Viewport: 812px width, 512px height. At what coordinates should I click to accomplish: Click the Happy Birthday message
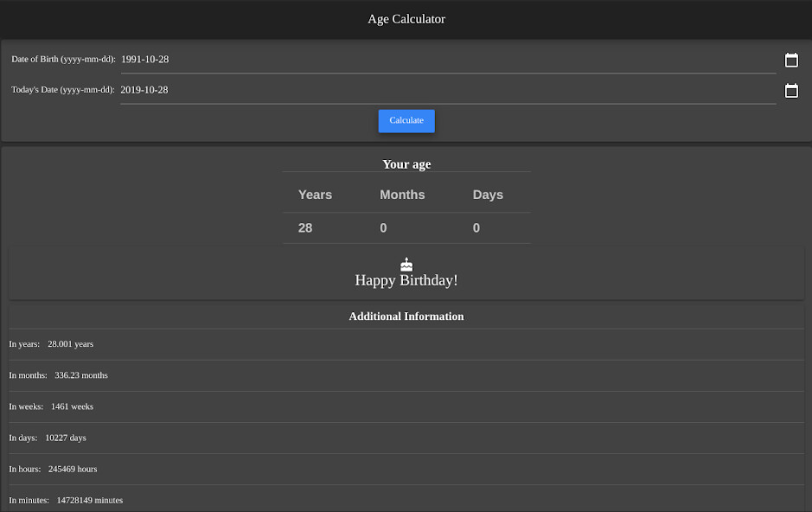tap(406, 279)
